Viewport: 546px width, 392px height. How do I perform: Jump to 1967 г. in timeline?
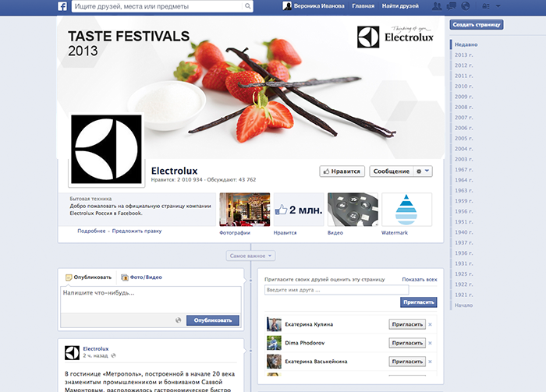(x=464, y=170)
